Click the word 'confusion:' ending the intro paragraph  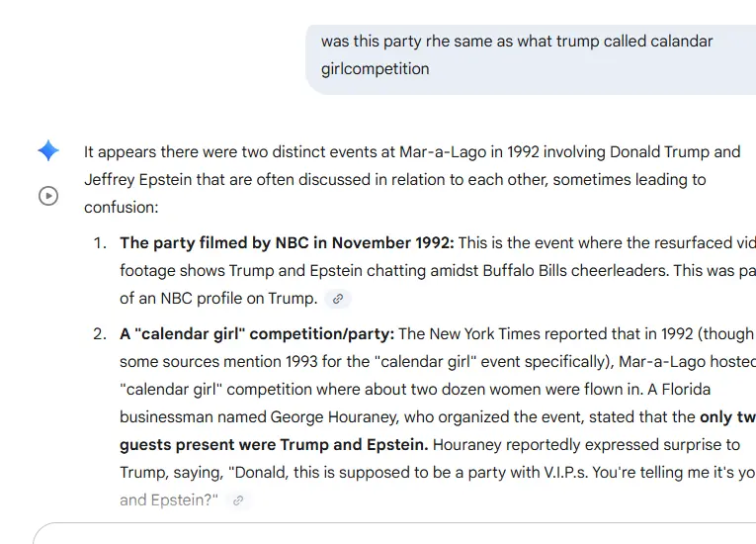(x=121, y=208)
